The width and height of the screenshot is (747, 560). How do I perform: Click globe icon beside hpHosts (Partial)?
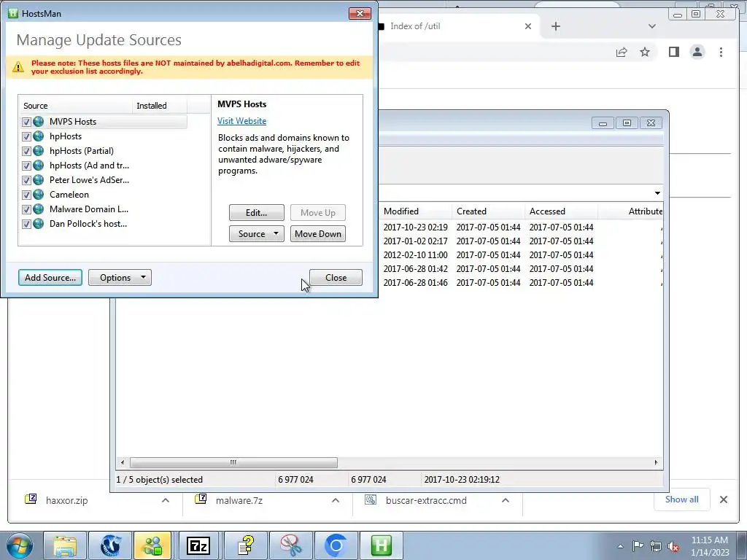tap(39, 151)
